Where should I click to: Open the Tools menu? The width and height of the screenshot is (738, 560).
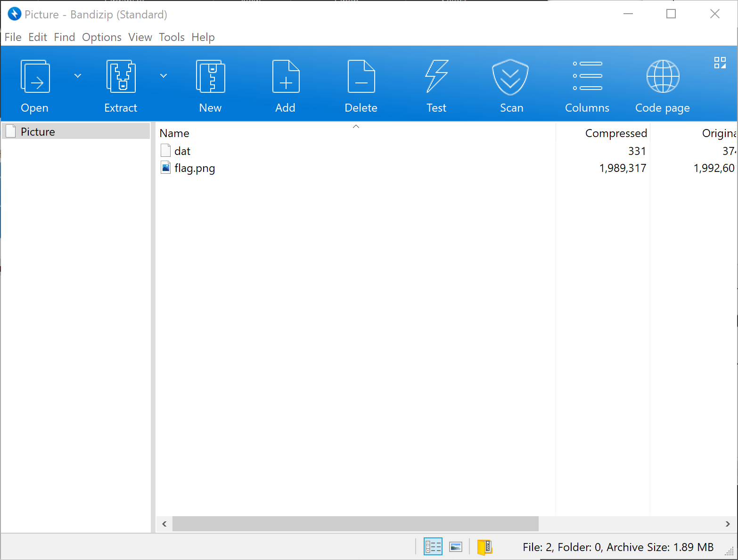pyautogui.click(x=172, y=37)
